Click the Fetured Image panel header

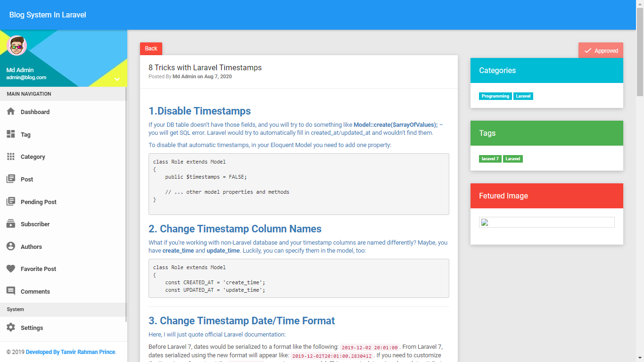[x=547, y=196]
